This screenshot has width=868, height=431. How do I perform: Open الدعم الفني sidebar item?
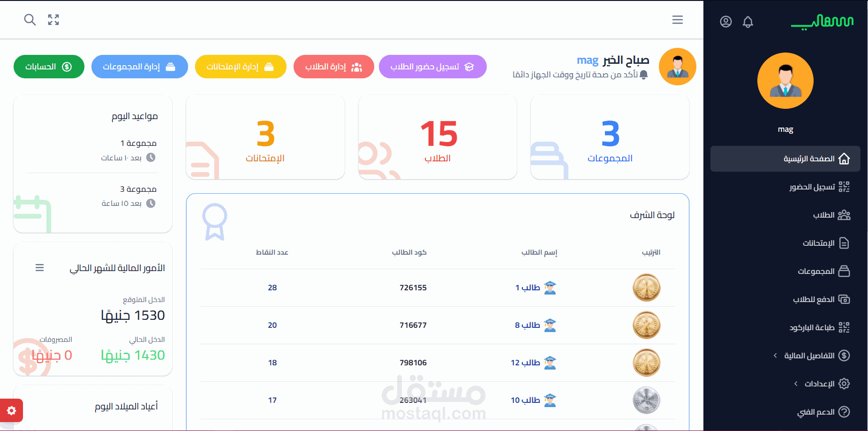(x=785, y=412)
